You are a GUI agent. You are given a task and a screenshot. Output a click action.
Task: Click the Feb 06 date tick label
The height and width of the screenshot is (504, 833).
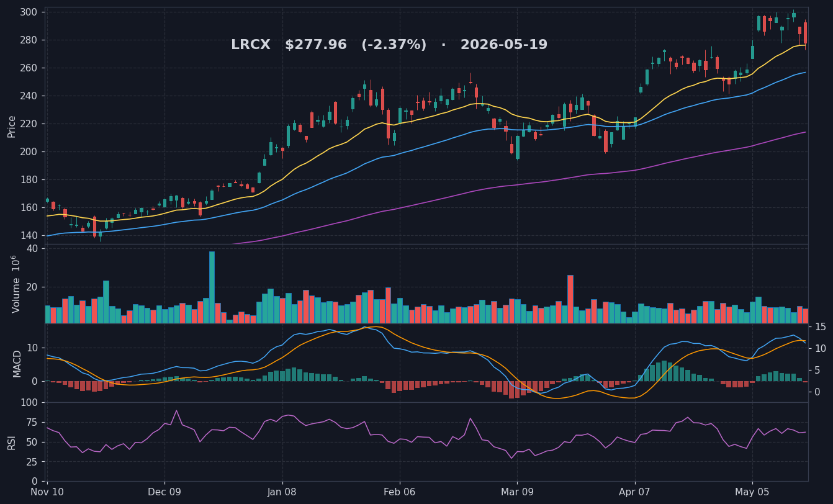(400, 493)
